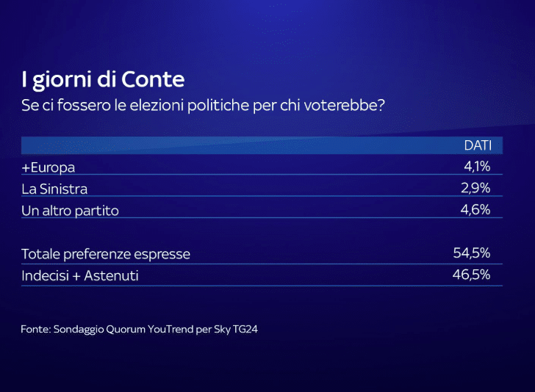Select the question subtitle about elezioni politiche

[203, 105]
